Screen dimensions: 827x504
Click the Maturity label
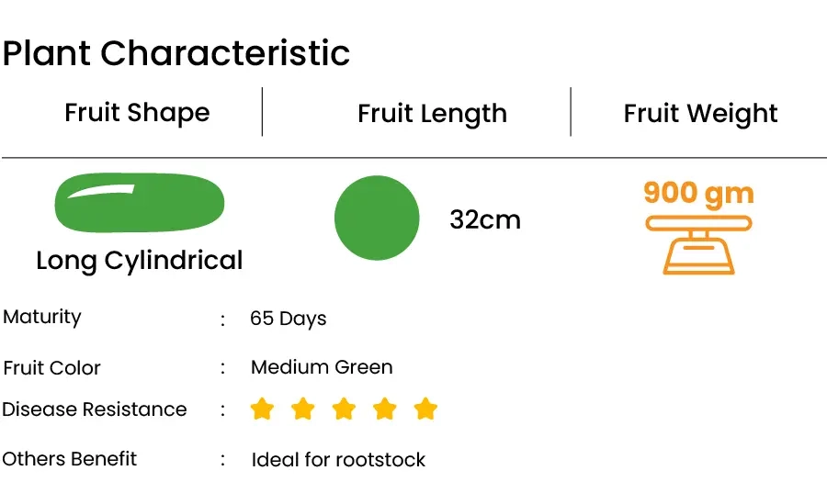[x=42, y=318]
